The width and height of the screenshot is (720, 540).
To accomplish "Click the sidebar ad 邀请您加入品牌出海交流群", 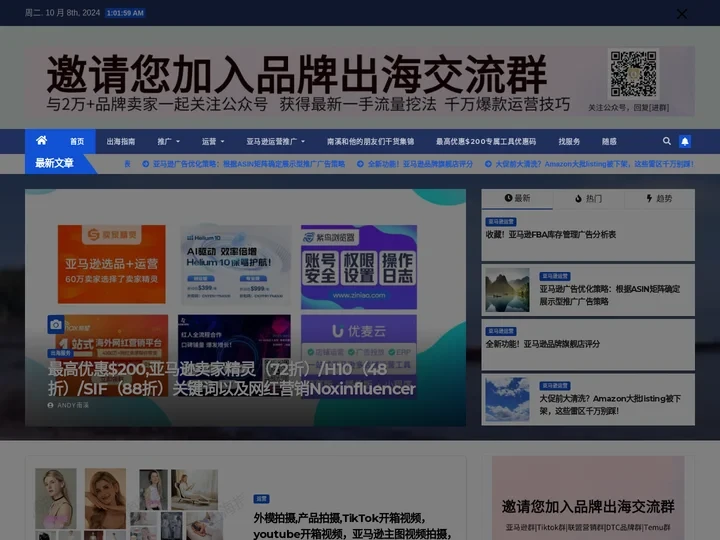I will coord(588,498).
